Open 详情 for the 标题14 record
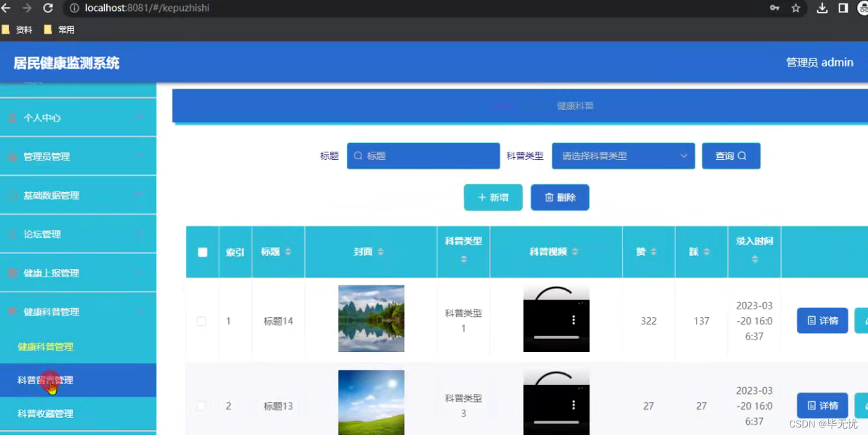This screenshot has height=435, width=868. [822, 320]
